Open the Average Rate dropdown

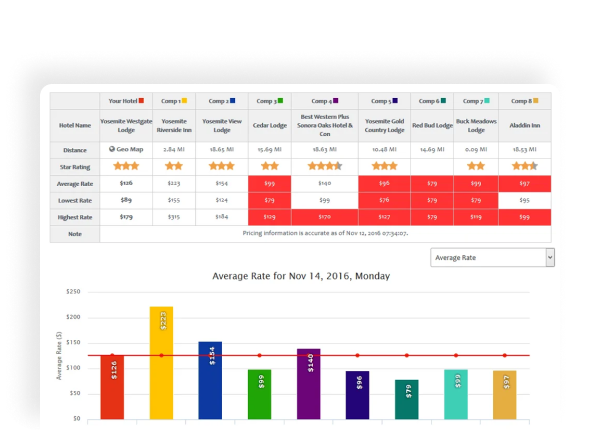coord(492,257)
